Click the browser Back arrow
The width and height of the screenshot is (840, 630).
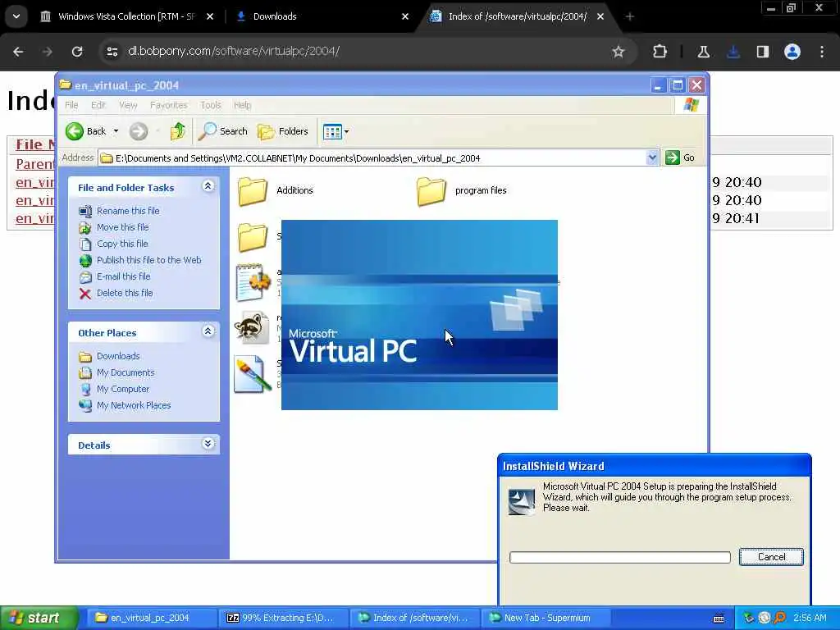point(18,52)
